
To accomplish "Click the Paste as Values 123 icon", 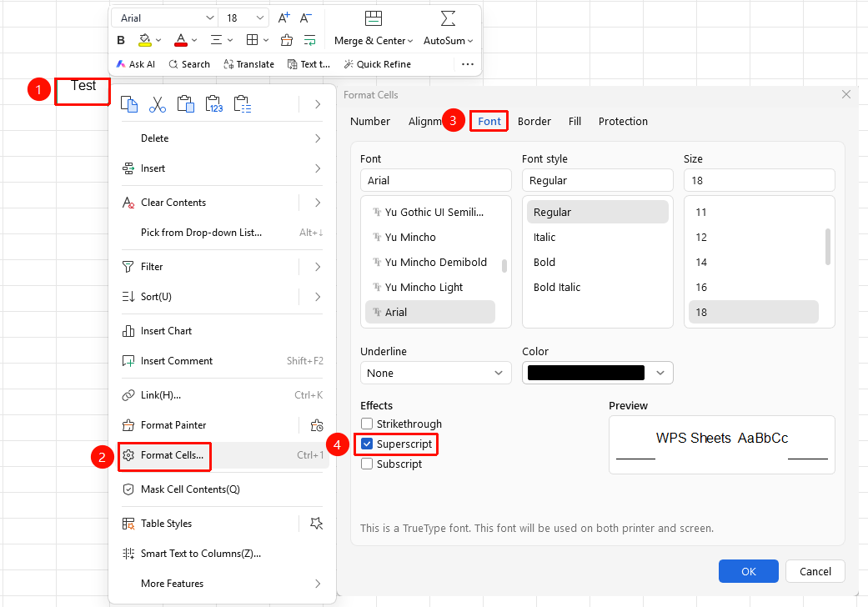I will (x=214, y=104).
